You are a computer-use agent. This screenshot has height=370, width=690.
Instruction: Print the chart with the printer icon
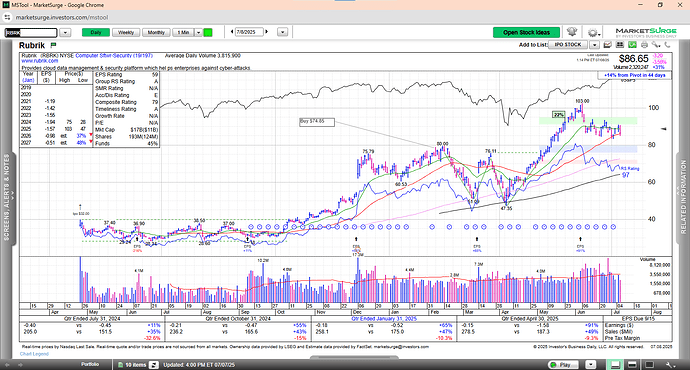644,45
